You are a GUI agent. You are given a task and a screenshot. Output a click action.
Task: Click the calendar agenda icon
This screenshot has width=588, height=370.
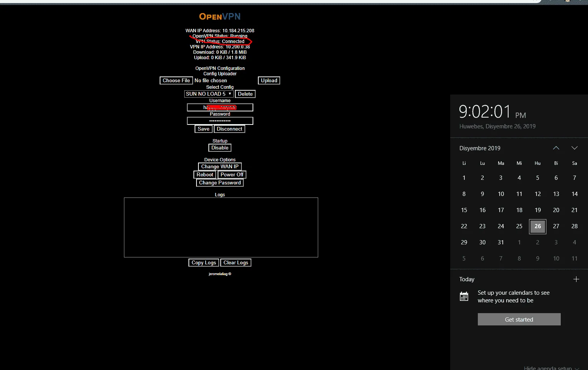click(464, 296)
